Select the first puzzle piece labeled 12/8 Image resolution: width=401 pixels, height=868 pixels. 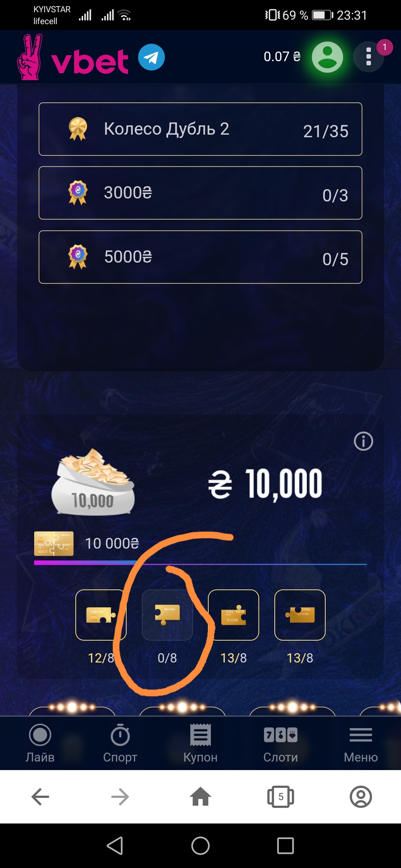tap(101, 615)
